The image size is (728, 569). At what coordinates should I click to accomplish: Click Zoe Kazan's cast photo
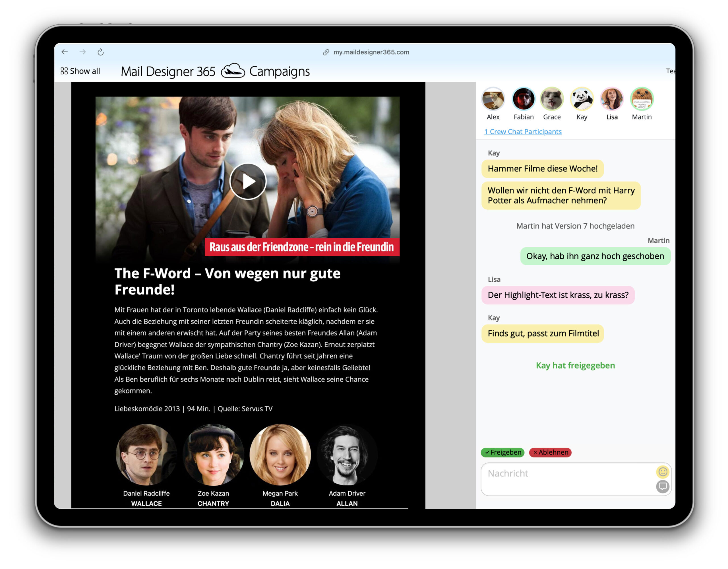(213, 455)
